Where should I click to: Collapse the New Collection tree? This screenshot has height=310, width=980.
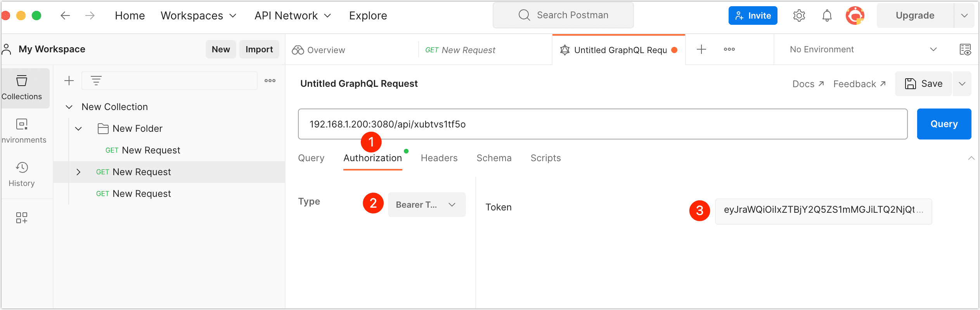pos(69,107)
